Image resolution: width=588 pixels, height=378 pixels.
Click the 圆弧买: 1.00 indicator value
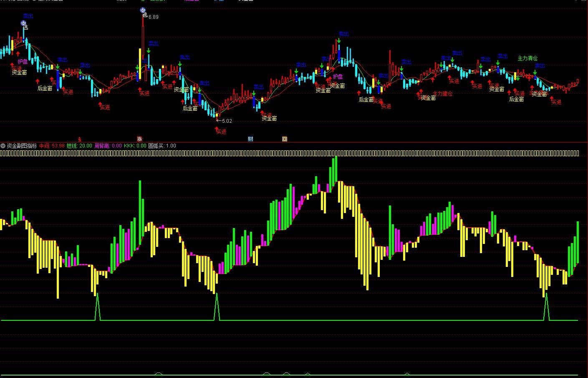click(162, 146)
